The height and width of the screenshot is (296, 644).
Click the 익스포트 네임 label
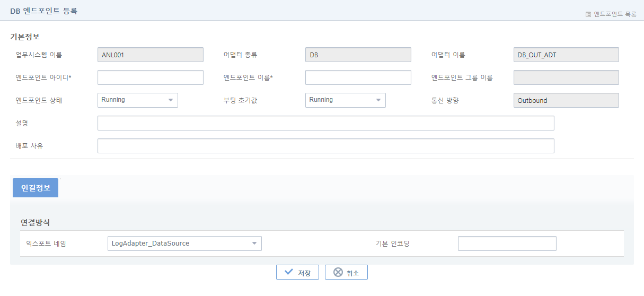47,243
